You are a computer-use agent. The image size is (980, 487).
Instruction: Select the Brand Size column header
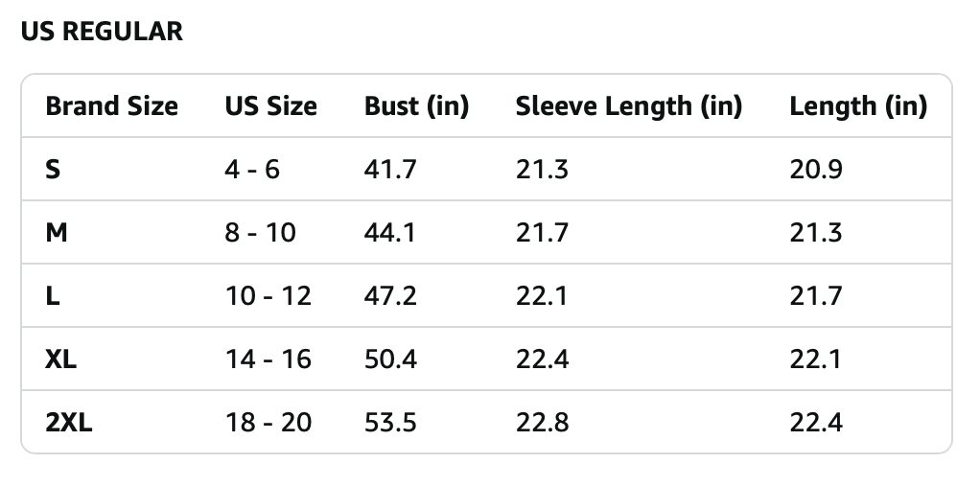pyautogui.click(x=112, y=105)
